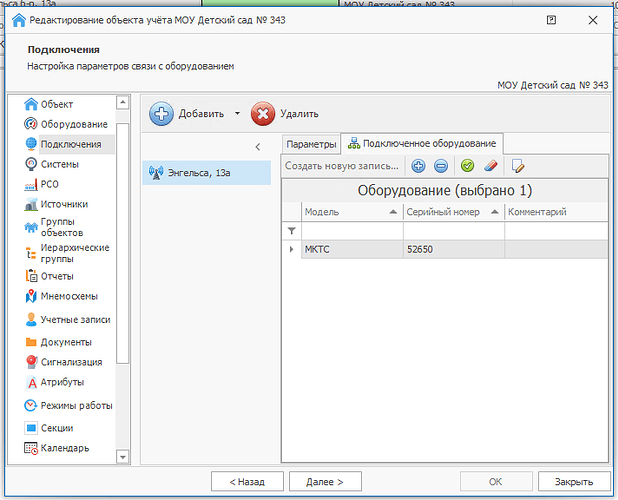The height and width of the screenshot is (500, 618).
Task: Open Режимы работы section in sidebar
Action: (76, 406)
